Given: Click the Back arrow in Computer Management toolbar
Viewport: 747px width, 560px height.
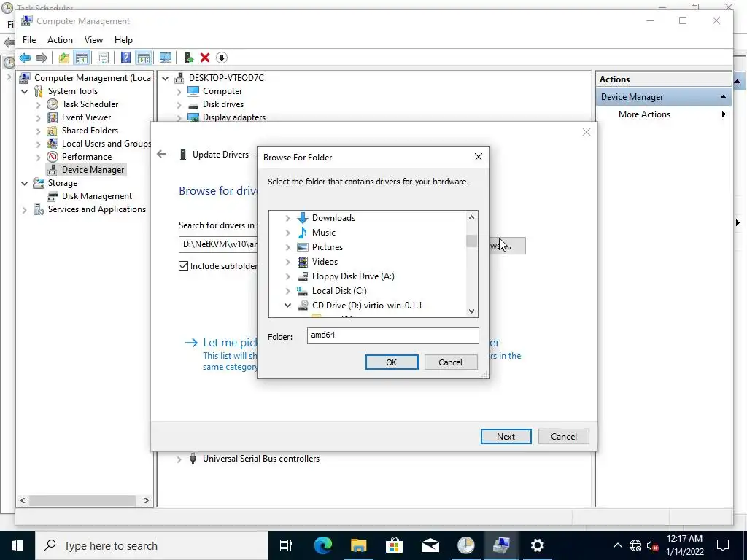Looking at the screenshot, I should coord(25,58).
